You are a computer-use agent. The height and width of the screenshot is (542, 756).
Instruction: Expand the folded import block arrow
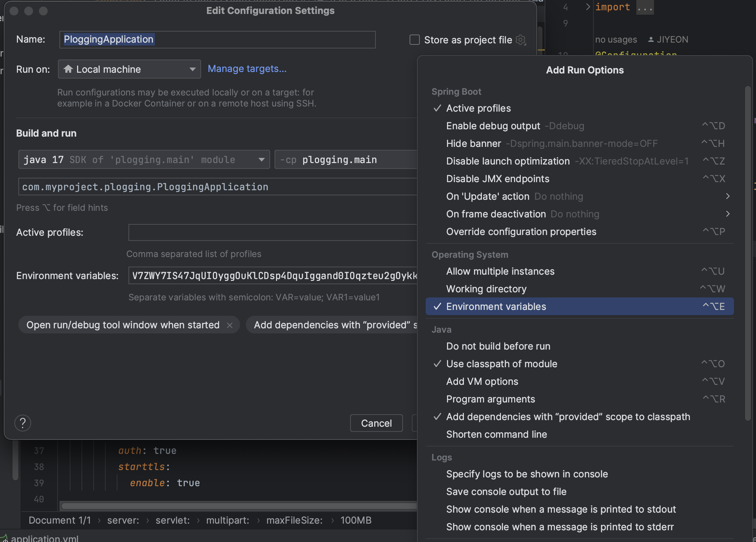[588, 7]
